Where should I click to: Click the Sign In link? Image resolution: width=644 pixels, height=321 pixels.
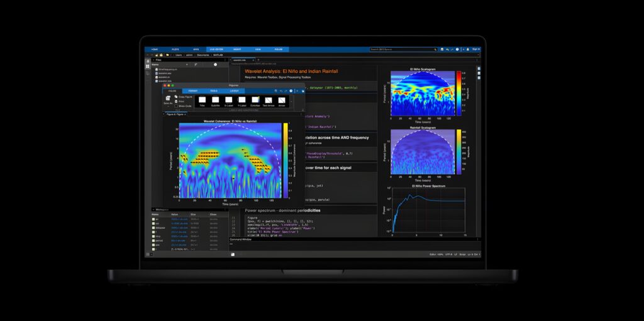point(475,49)
